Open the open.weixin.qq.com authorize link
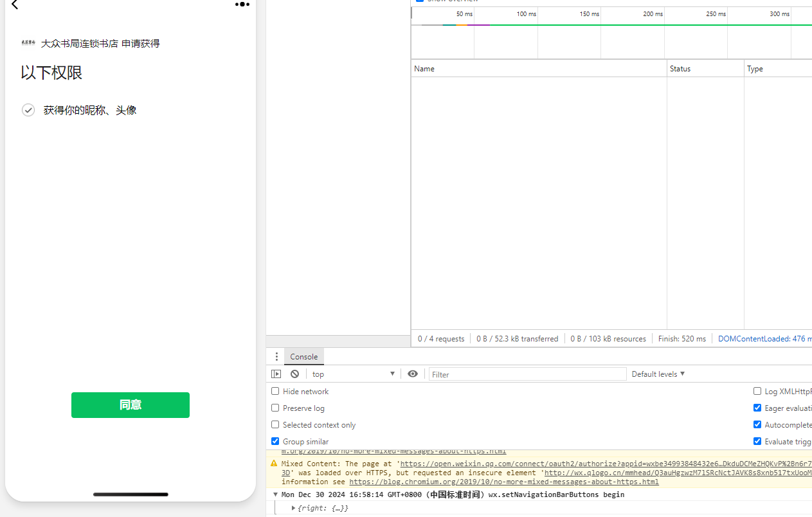Image resolution: width=812 pixels, height=517 pixels. 606,464
